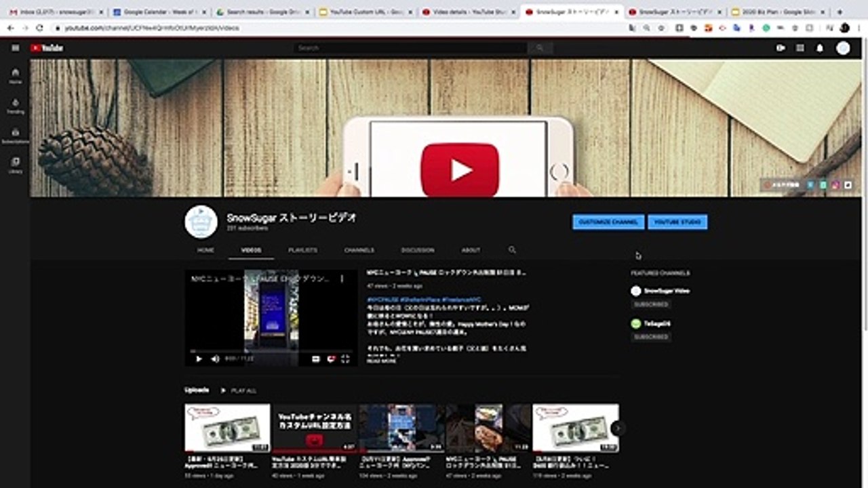Image resolution: width=868 pixels, height=488 pixels.
Task: Click the SnowSugar channel avatar
Action: pos(201,222)
